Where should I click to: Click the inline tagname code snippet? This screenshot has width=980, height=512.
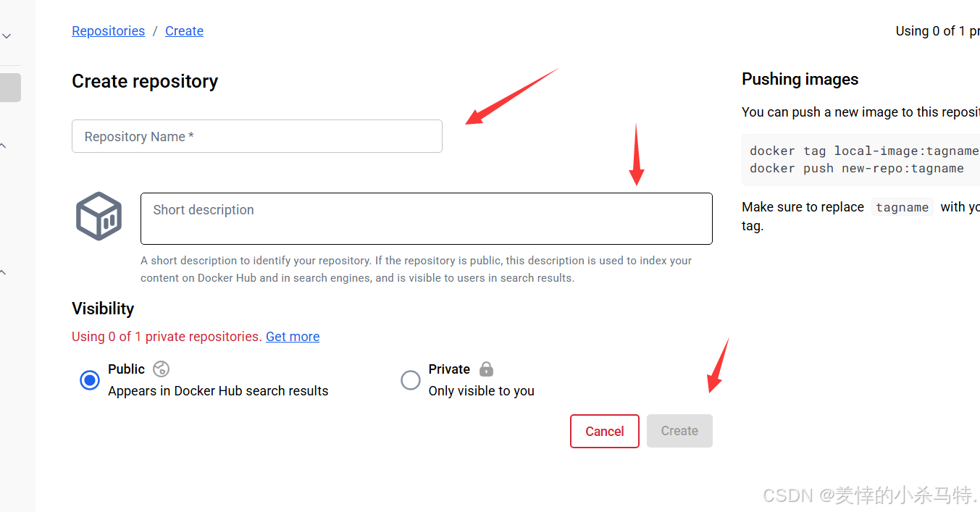coord(902,207)
